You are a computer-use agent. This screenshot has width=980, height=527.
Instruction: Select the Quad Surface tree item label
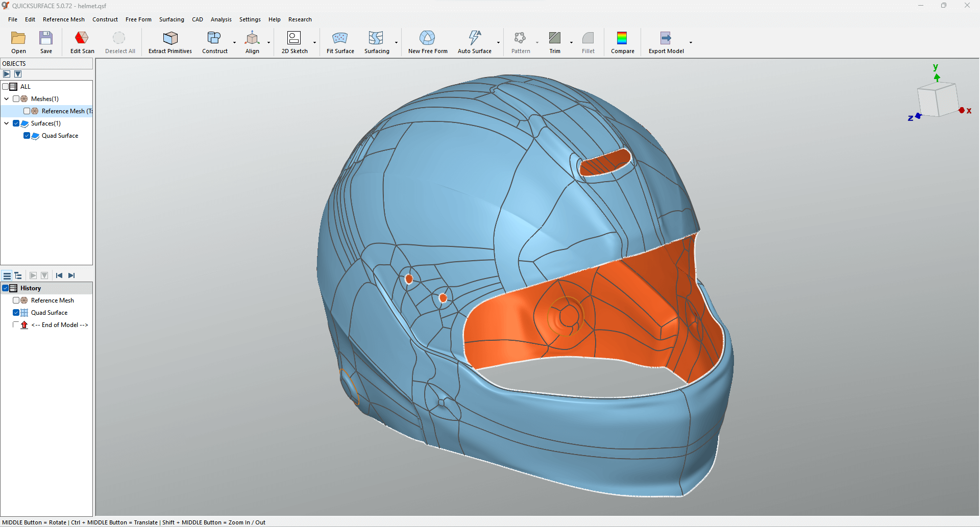(60, 136)
